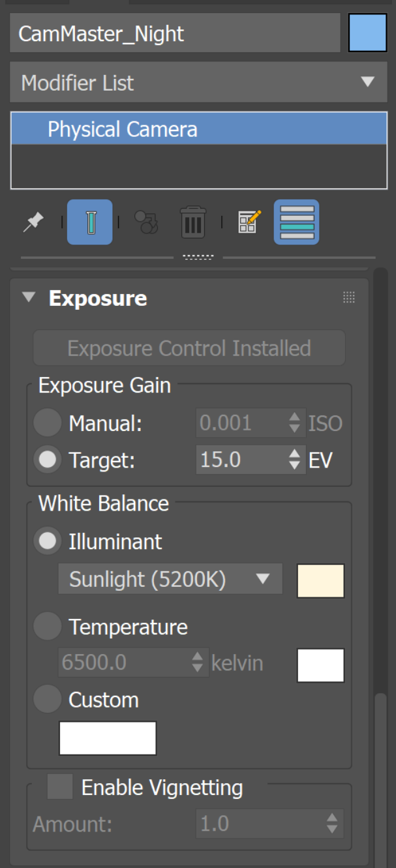Screen dimensions: 396x868
Task: Click the Custom white balance color swatch
Action: coord(108,738)
